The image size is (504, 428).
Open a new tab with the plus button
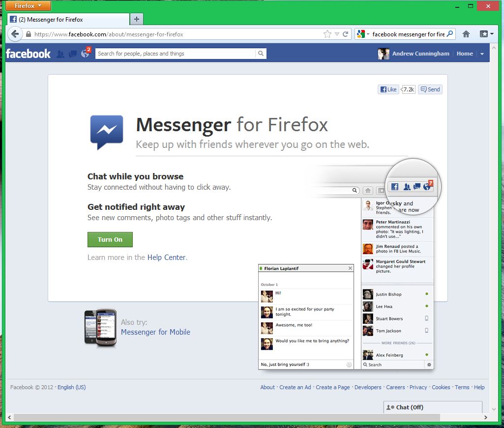(137, 19)
